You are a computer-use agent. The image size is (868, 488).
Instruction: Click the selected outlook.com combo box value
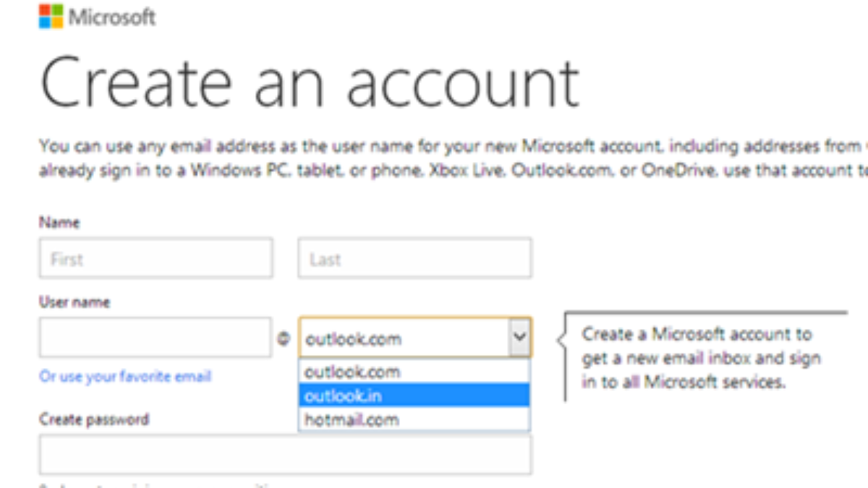(405, 338)
